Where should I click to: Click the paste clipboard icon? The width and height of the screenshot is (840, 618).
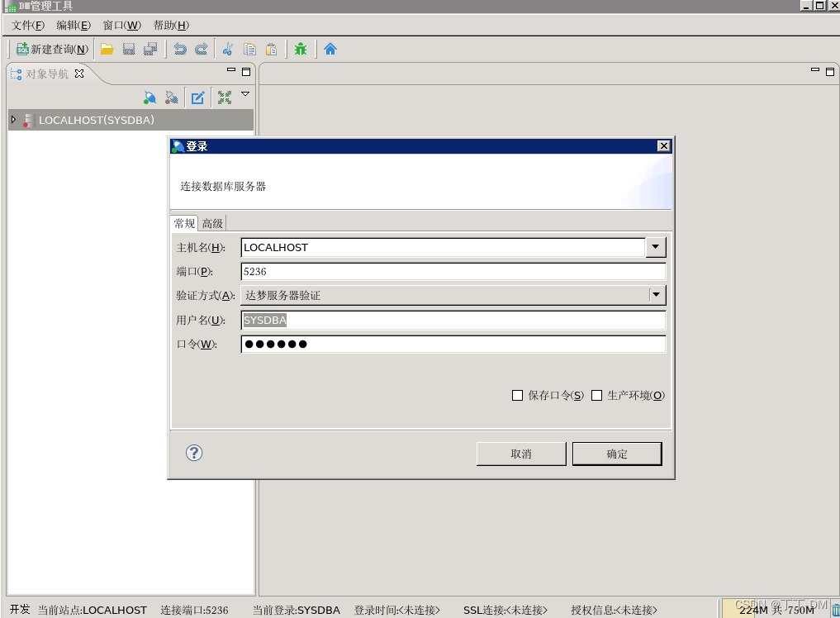(272, 50)
